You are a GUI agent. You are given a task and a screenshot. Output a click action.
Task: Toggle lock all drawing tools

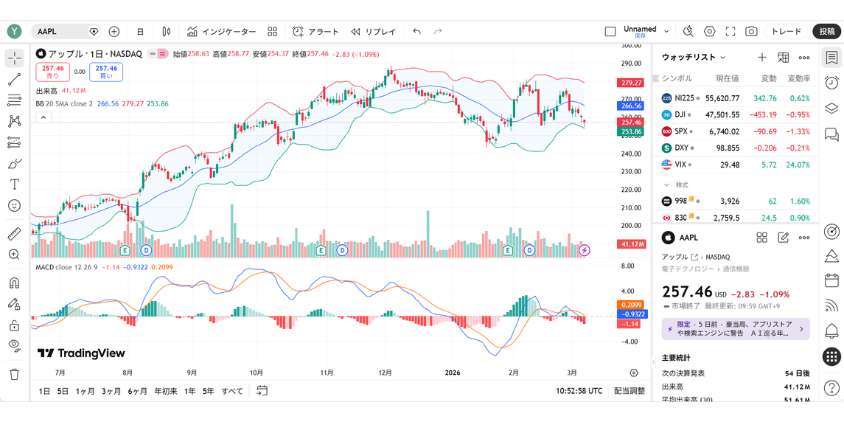(x=14, y=325)
